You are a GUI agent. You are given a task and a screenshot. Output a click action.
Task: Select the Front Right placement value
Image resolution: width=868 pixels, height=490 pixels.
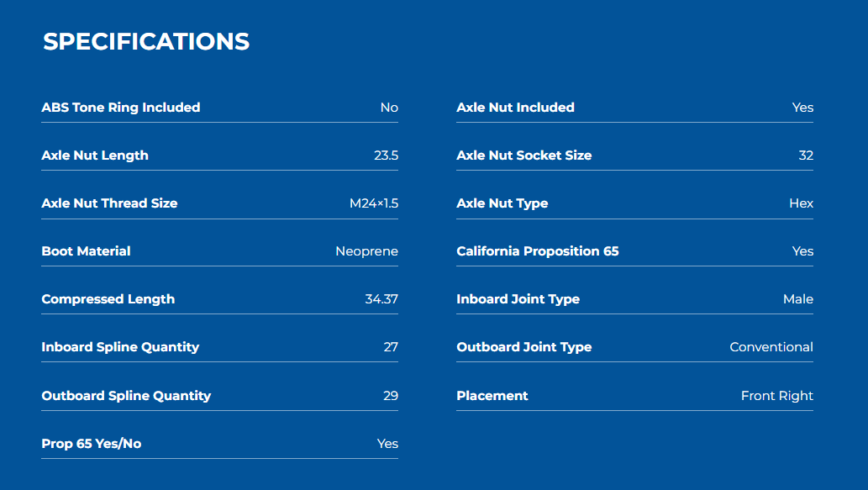click(x=777, y=396)
